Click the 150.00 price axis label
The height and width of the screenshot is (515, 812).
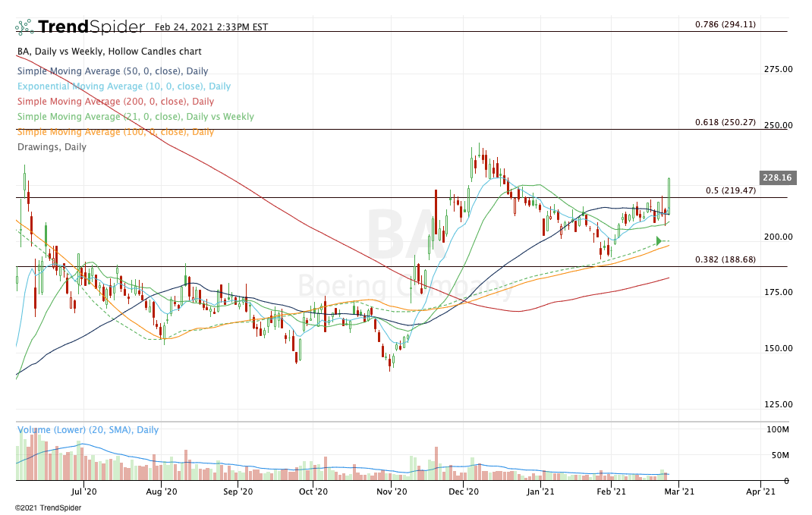click(779, 348)
